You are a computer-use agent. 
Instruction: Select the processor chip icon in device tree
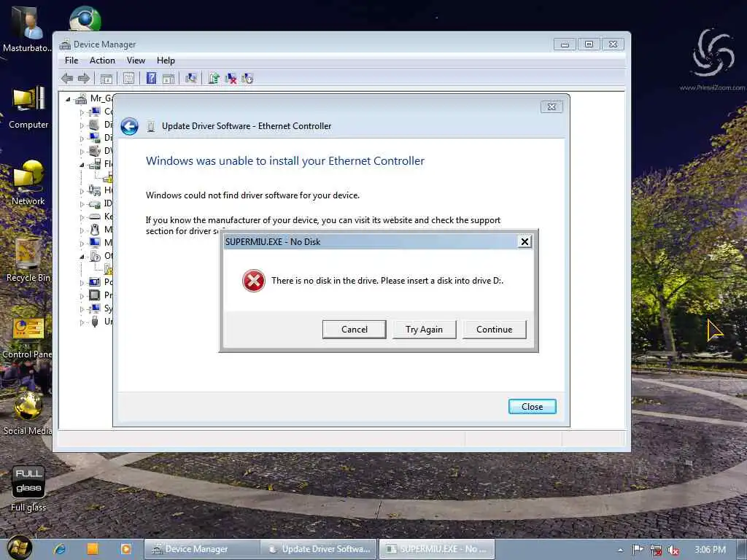(95, 295)
